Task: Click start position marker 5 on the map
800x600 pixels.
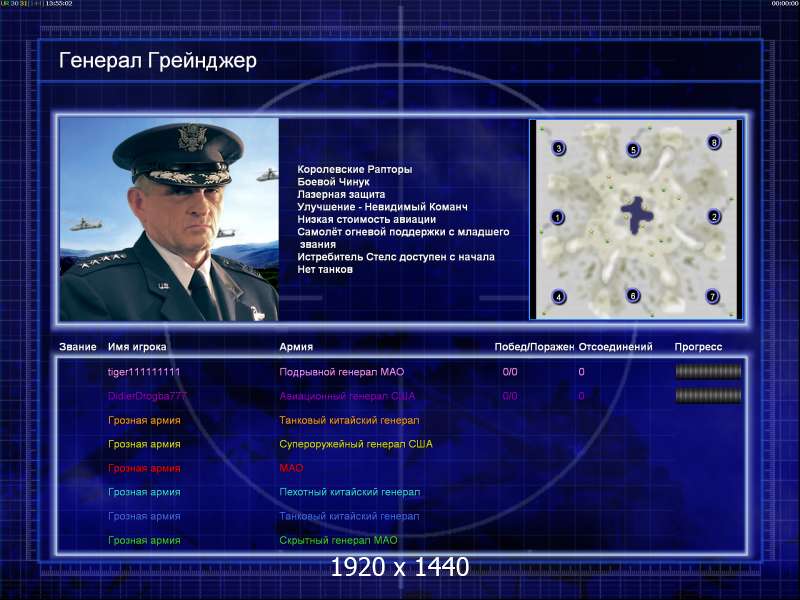Action: [633, 150]
